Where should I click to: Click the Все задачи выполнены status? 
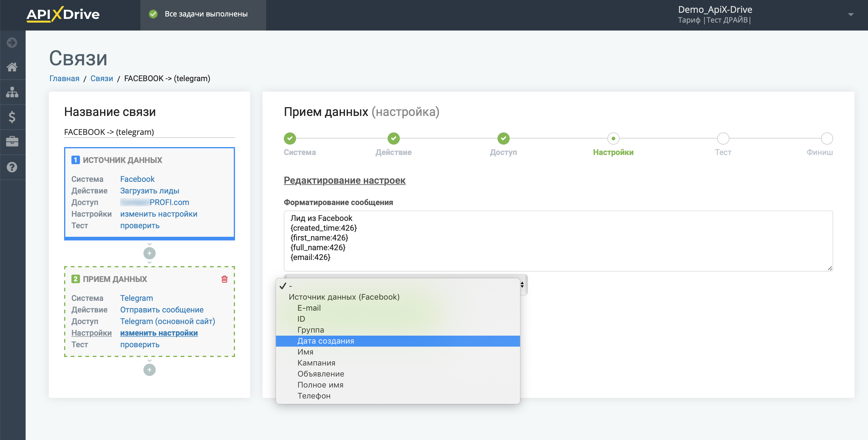206,14
